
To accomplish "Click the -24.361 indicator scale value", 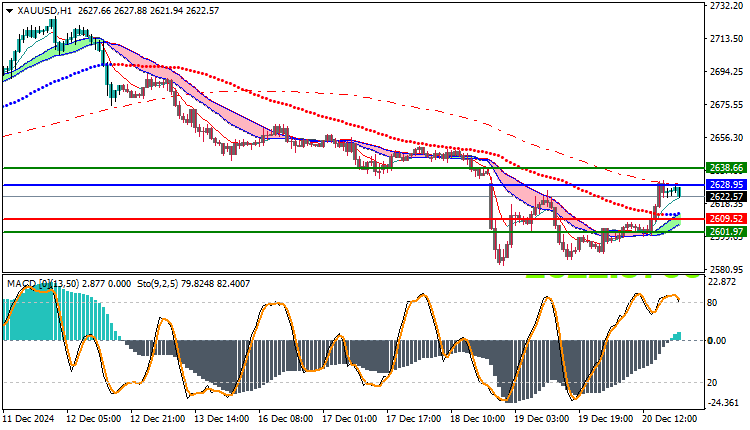I will [x=723, y=403].
